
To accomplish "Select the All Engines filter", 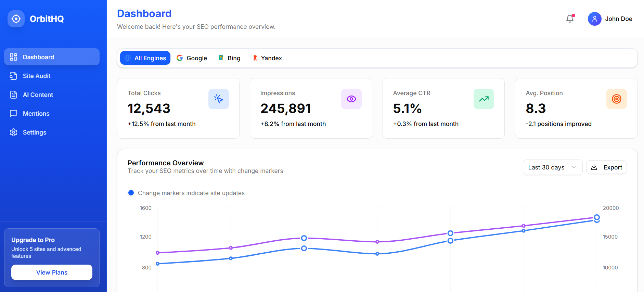I will pyautogui.click(x=145, y=58).
